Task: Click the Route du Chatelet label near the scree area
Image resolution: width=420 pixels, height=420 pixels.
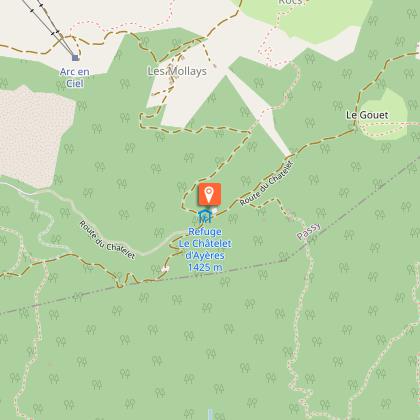Action: [x=107, y=240]
